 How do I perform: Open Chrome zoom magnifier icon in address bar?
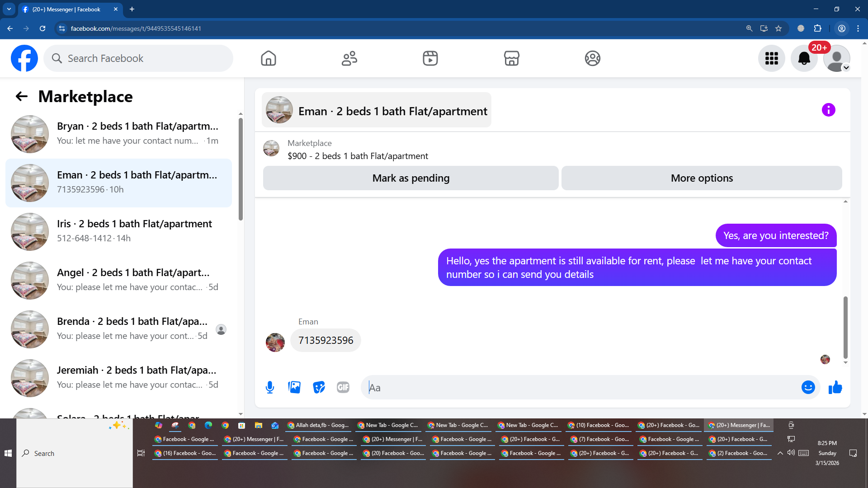coord(749,28)
